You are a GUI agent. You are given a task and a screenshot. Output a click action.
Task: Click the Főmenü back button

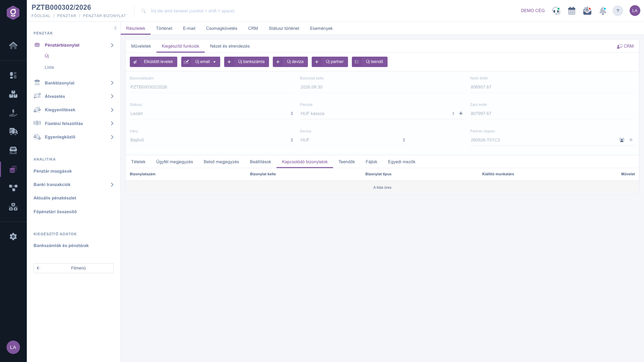pyautogui.click(x=73, y=268)
